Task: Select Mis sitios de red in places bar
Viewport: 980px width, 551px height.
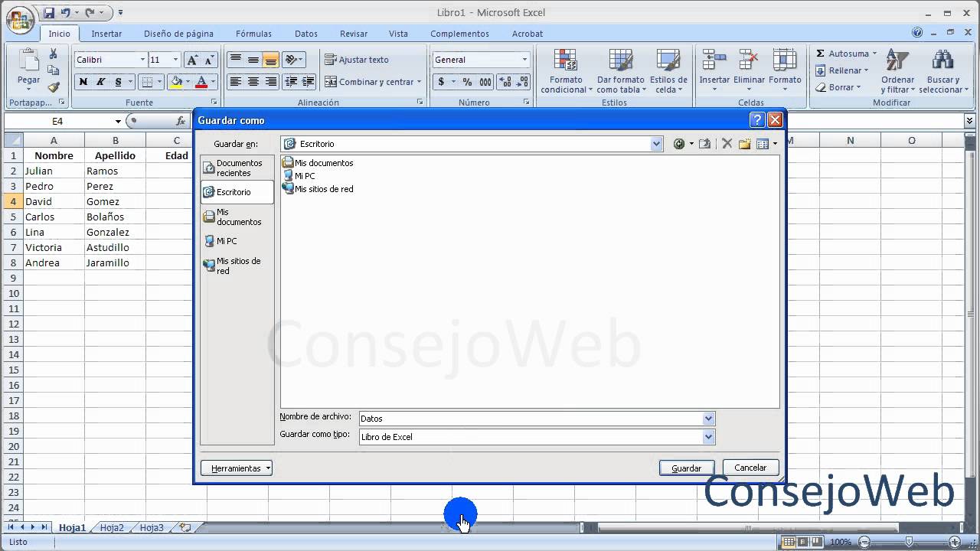Action: click(x=237, y=266)
